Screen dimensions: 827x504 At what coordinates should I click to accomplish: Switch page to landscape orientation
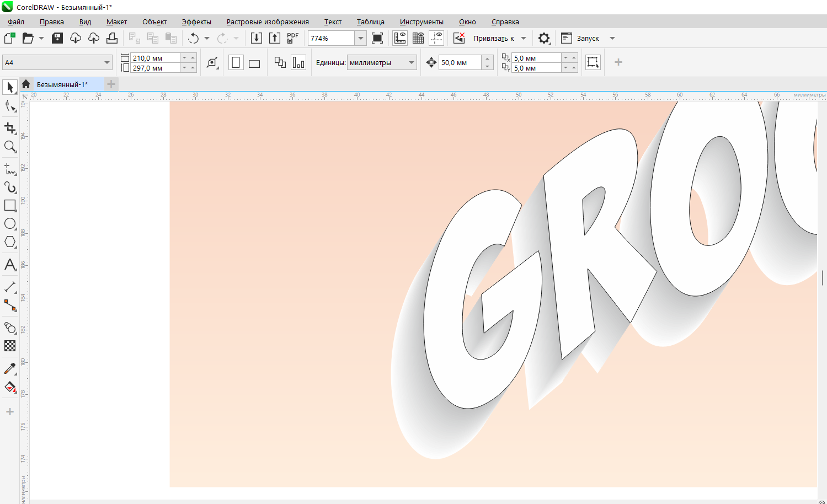pyautogui.click(x=254, y=63)
